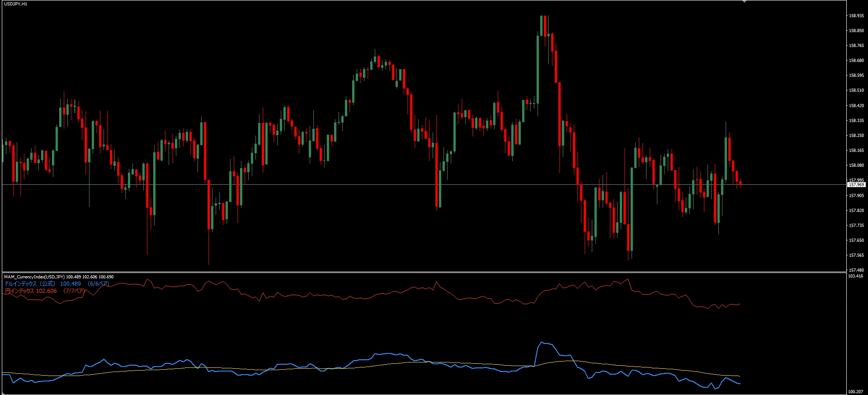Click price scale value 158.335
868x395 pixels.
coord(857,121)
